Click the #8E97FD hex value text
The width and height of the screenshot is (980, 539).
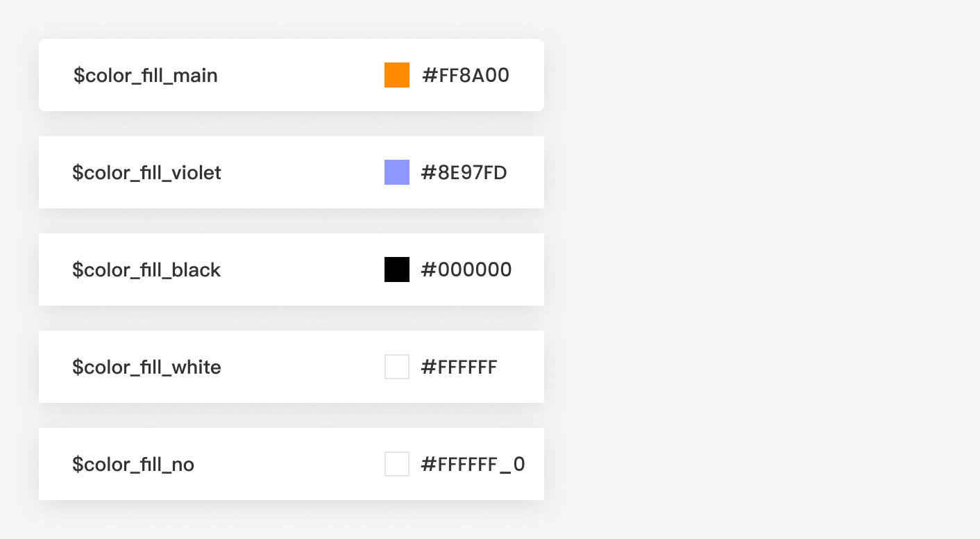tap(464, 172)
